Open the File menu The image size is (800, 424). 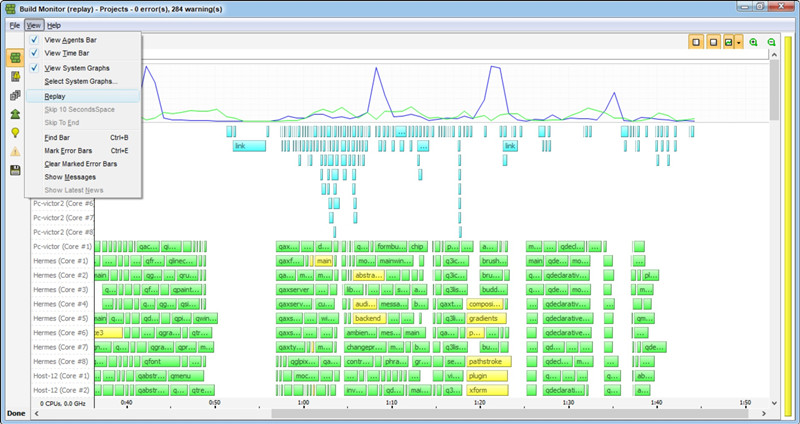click(x=14, y=24)
